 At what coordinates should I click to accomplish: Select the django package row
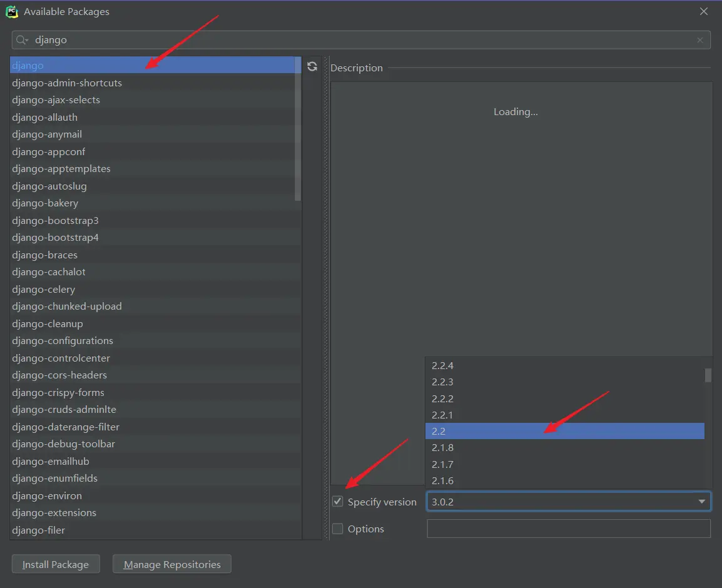pyautogui.click(x=155, y=66)
